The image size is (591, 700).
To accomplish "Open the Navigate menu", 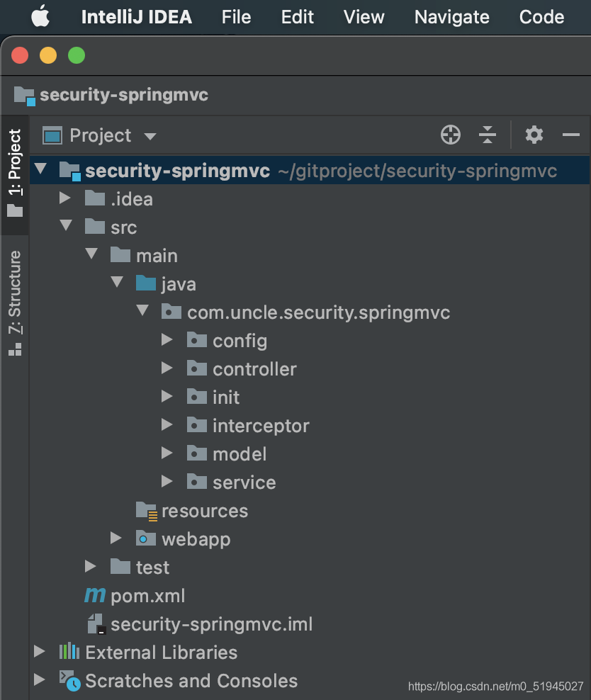I will pos(451,17).
